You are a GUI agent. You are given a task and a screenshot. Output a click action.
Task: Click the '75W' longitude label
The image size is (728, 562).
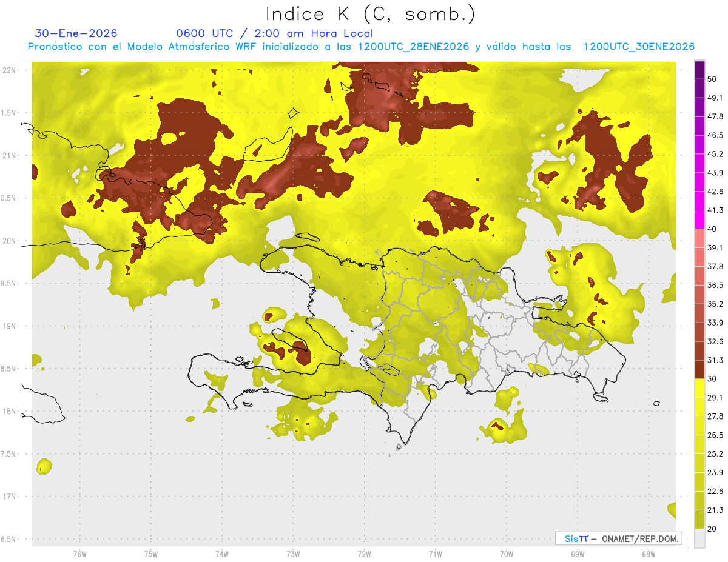click(150, 554)
